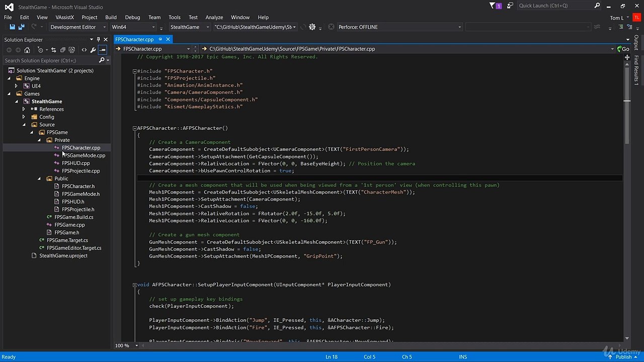Image resolution: width=644 pixels, height=362 pixels.
Task: Click View Code icon in Solution Explorer
Action: [84, 50]
